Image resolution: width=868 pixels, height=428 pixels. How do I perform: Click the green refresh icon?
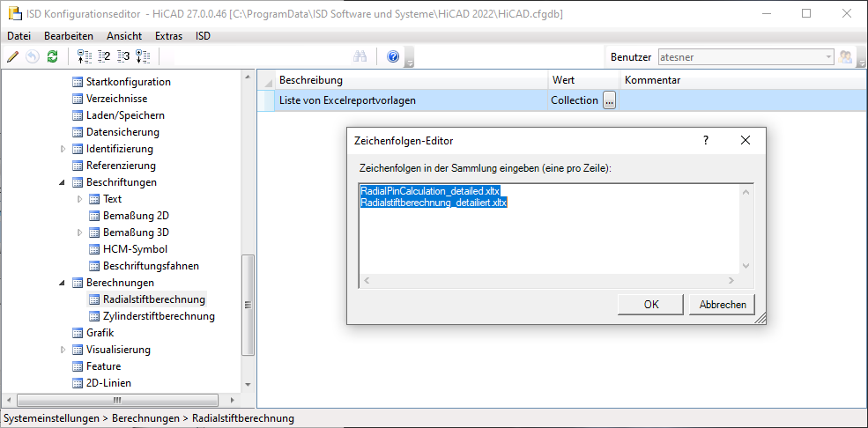click(x=52, y=56)
